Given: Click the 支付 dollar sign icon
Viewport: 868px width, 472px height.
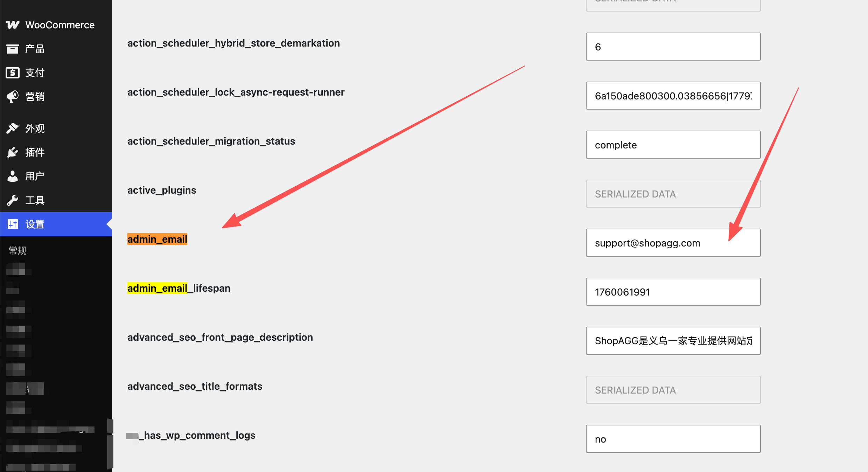Looking at the screenshot, I should [13, 73].
